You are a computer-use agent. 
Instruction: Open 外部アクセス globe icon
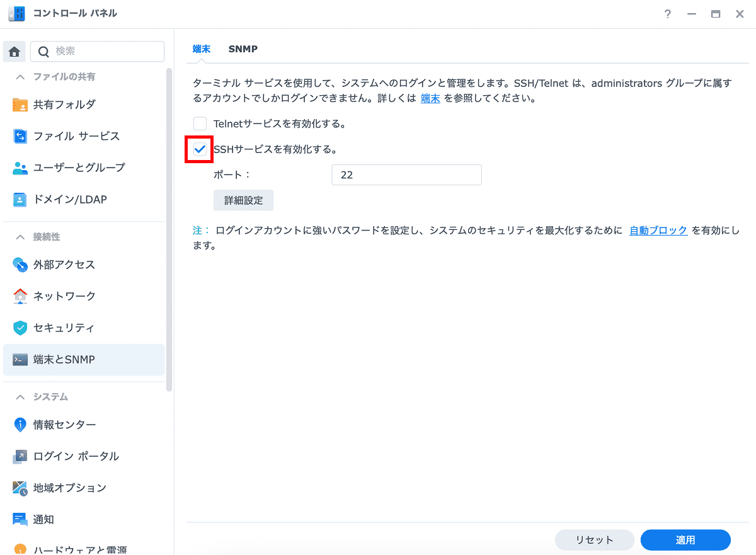pos(20,265)
